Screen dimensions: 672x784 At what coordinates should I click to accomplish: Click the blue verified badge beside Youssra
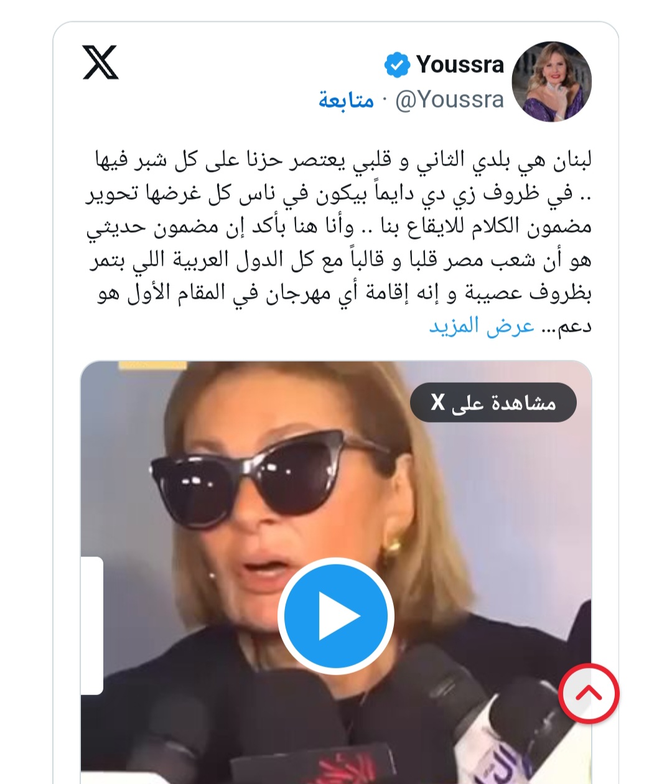point(397,65)
